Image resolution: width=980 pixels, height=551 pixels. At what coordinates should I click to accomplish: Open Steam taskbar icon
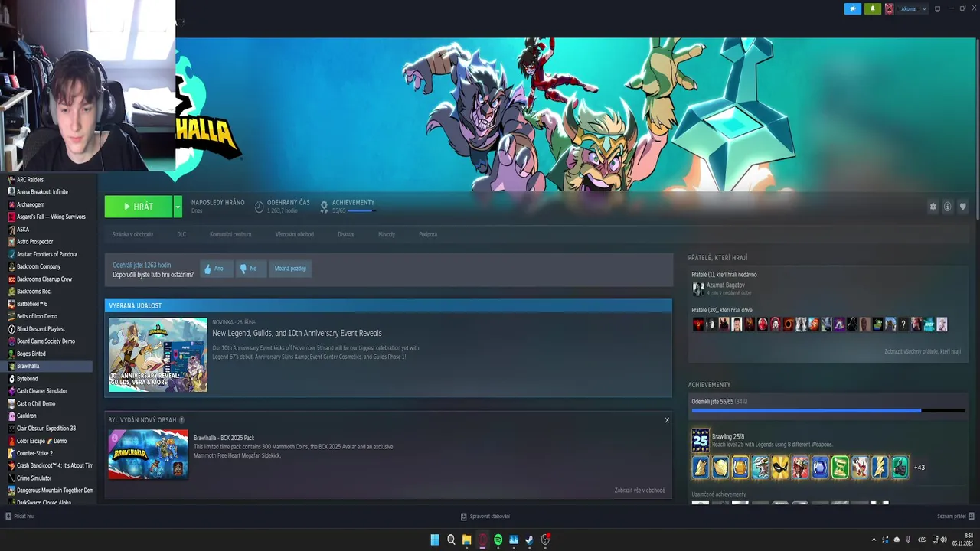[529, 540]
